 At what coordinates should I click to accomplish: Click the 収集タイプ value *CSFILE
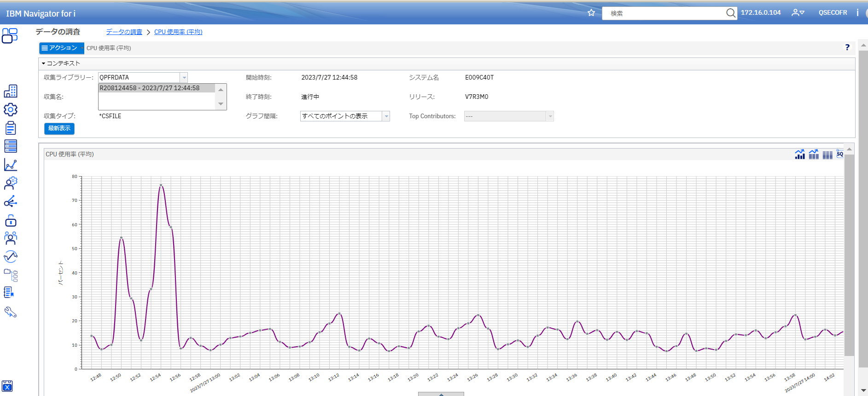pos(110,116)
